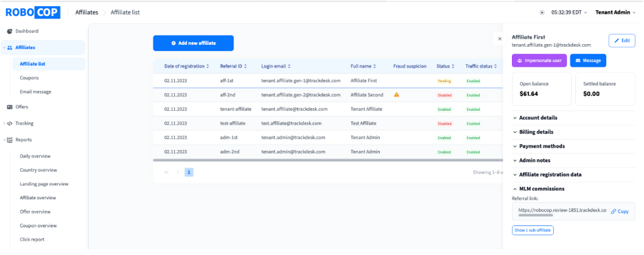Click Copy referral link
The image size is (644, 255).
click(x=620, y=212)
